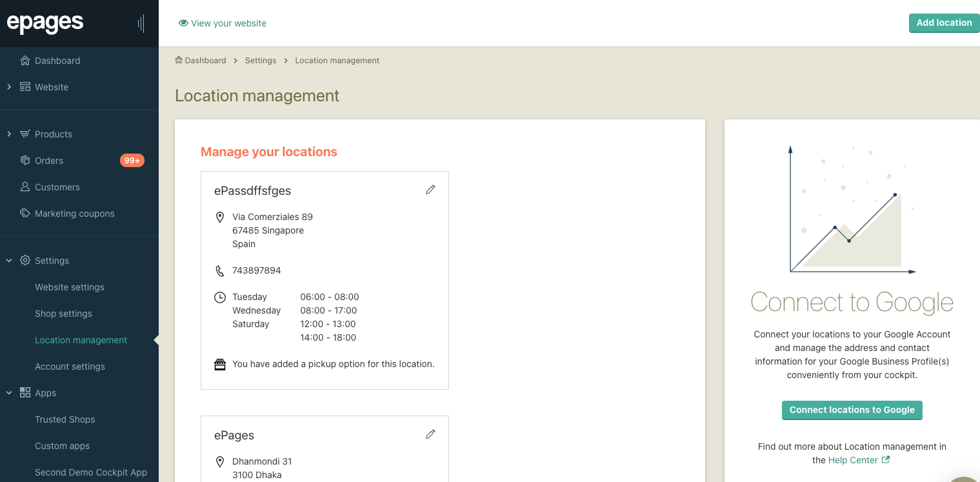Expand the Products menu chevron
Screen dimensions: 980x482
pos(9,134)
